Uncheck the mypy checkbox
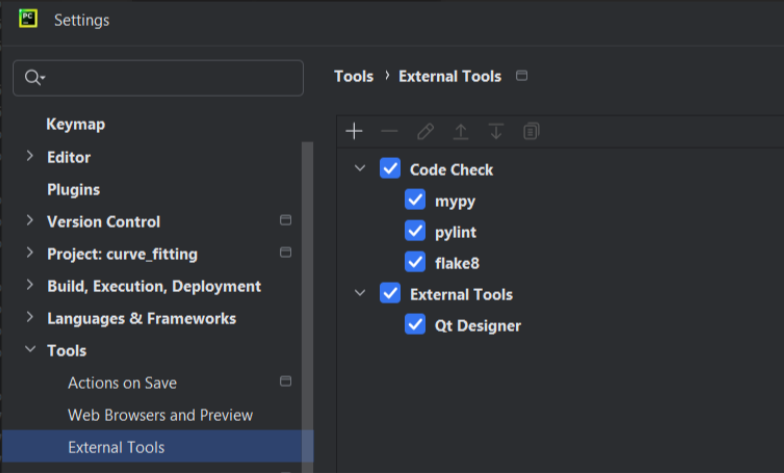Screen dimensions: 784x473 coord(415,200)
